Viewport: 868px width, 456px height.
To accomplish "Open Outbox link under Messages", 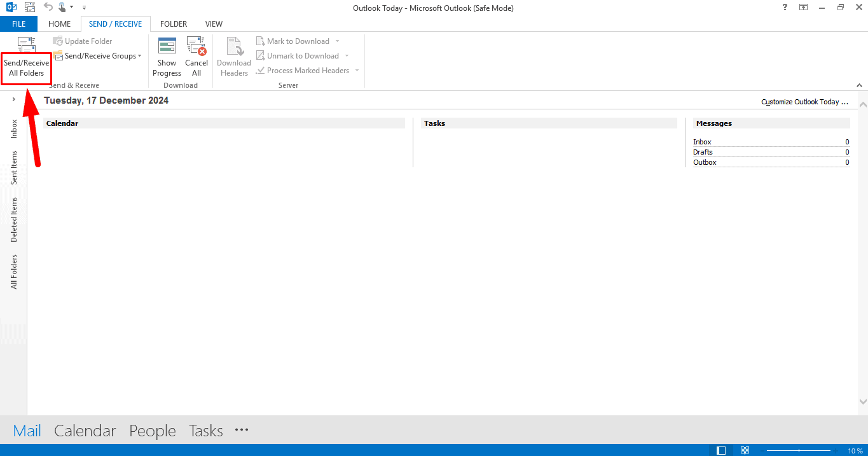I will (x=705, y=162).
